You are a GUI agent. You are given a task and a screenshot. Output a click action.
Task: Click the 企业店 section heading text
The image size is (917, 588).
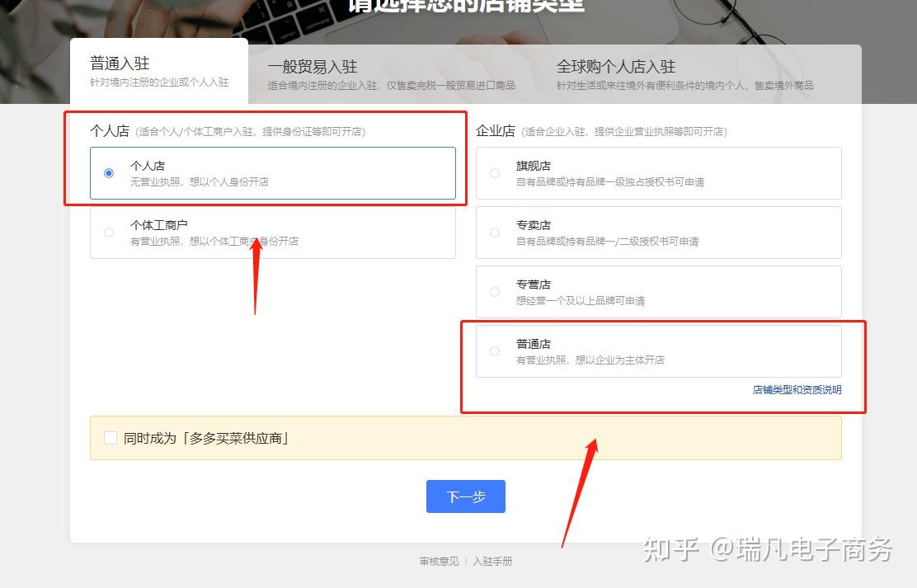click(496, 130)
